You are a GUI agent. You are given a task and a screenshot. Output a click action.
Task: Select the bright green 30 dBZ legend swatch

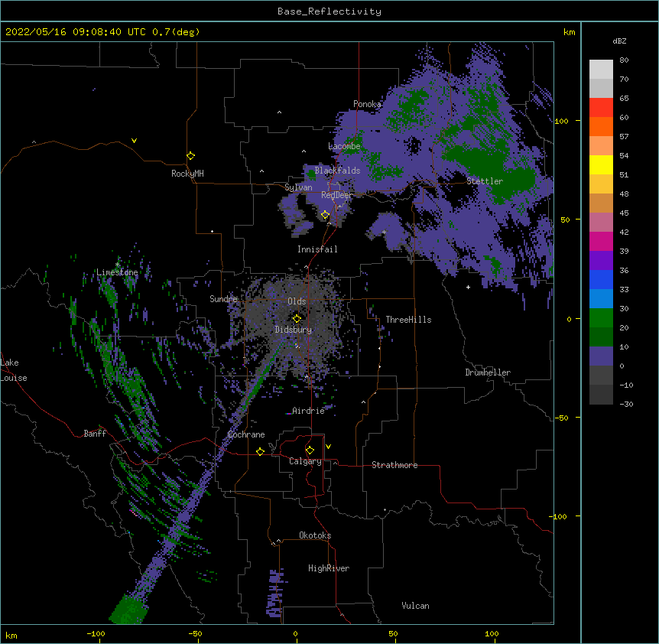601,318
